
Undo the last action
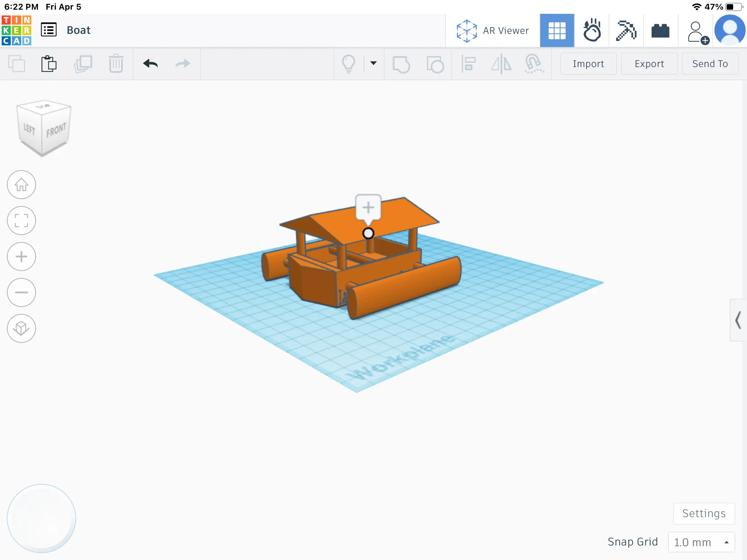150,64
